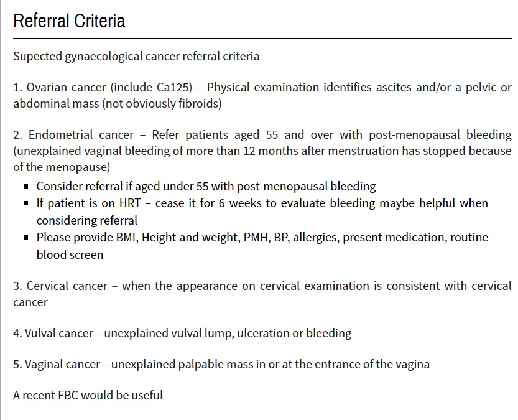Click the '4. Vulval cancer' item text
Image resolution: width=518 pixels, height=420 pixels.
coord(53,333)
